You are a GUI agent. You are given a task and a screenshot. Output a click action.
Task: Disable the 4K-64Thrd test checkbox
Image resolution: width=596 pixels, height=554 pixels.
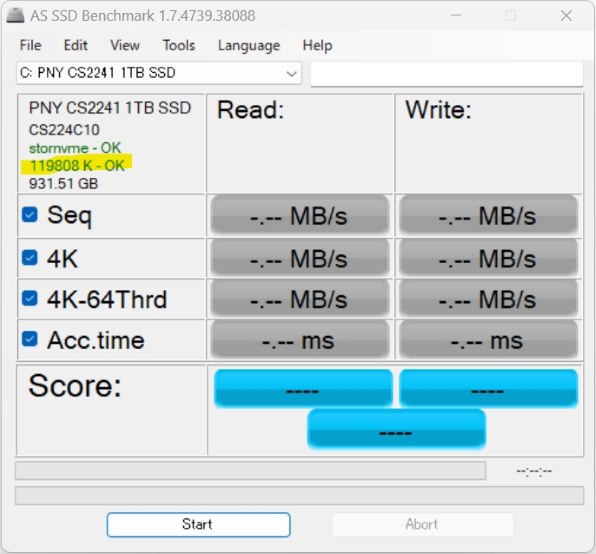coord(30,298)
